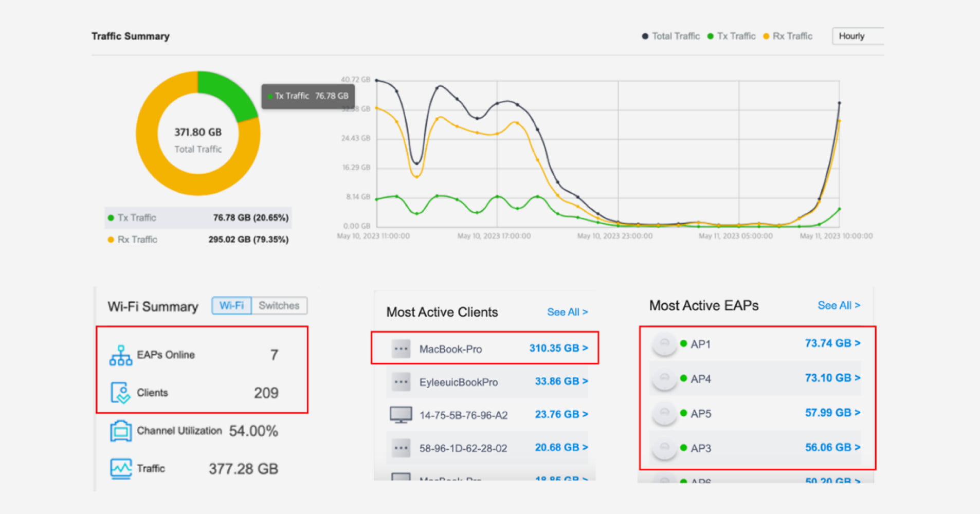Screen dimensions: 980x514
Task: Click the AP1 access point icon
Action: [664, 344]
